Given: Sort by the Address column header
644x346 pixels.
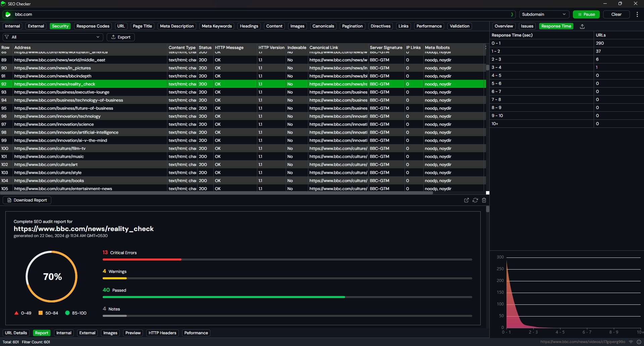Looking at the screenshot, I should pyautogui.click(x=90, y=48).
